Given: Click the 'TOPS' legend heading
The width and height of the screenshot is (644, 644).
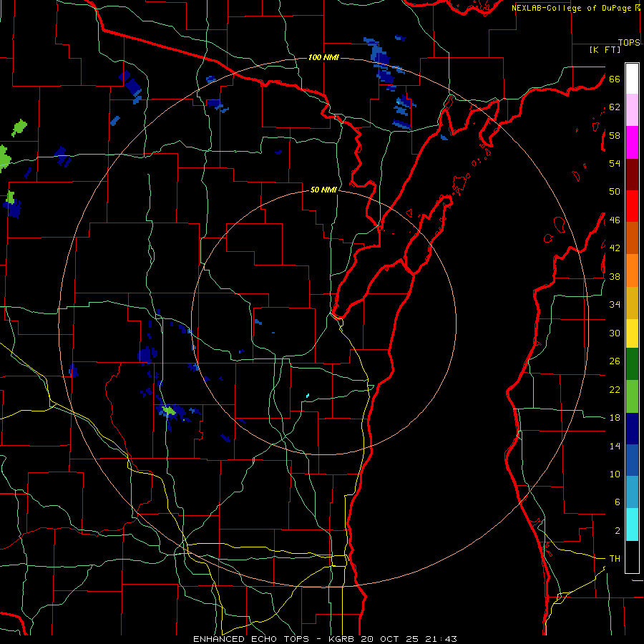Looking at the screenshot, I should [629, 42].
